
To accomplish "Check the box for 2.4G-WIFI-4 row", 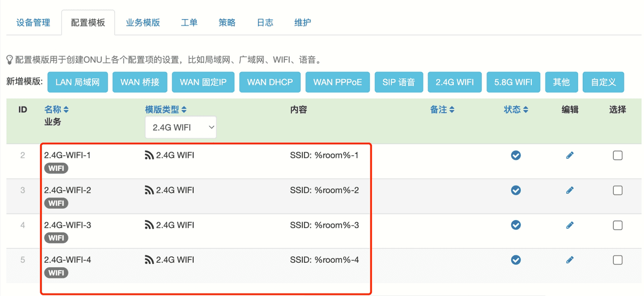I will 617,260.
